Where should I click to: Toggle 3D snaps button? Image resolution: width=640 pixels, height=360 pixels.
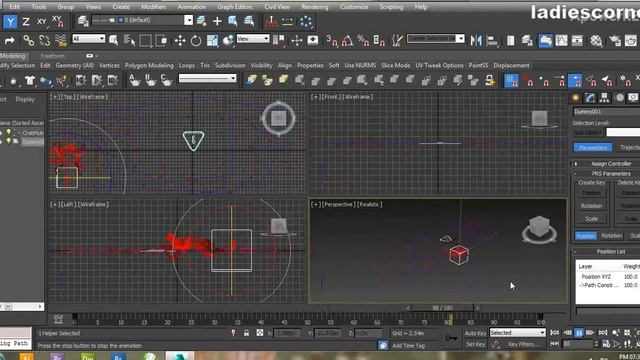point(331,40)
